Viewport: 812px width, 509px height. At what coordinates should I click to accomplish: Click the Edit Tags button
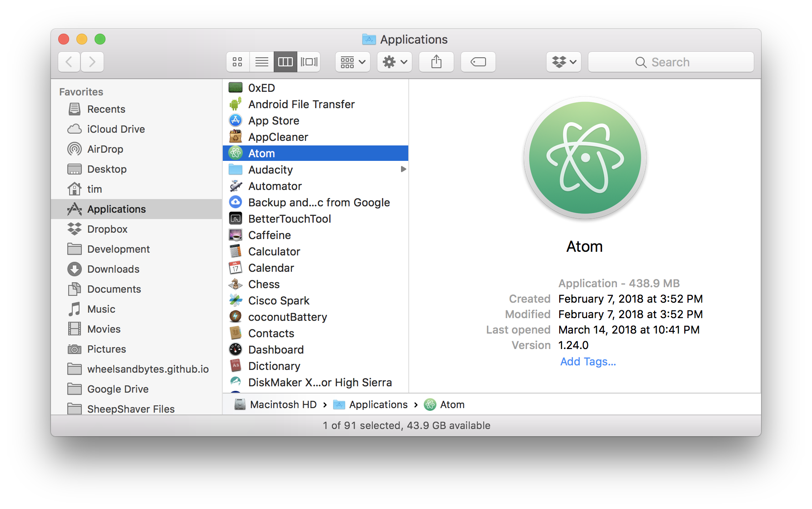point(478,62)
